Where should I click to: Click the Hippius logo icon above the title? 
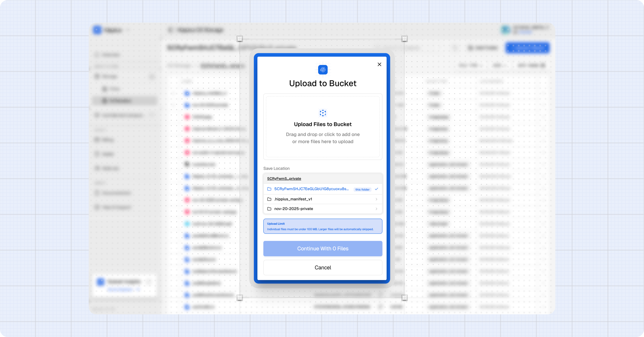[323, 70]
